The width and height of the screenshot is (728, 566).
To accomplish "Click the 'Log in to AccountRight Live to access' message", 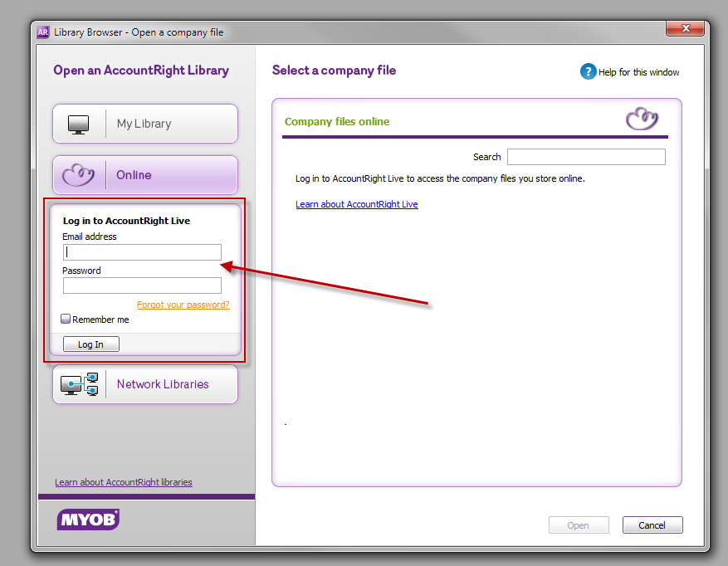I will (x=440, y=178).
